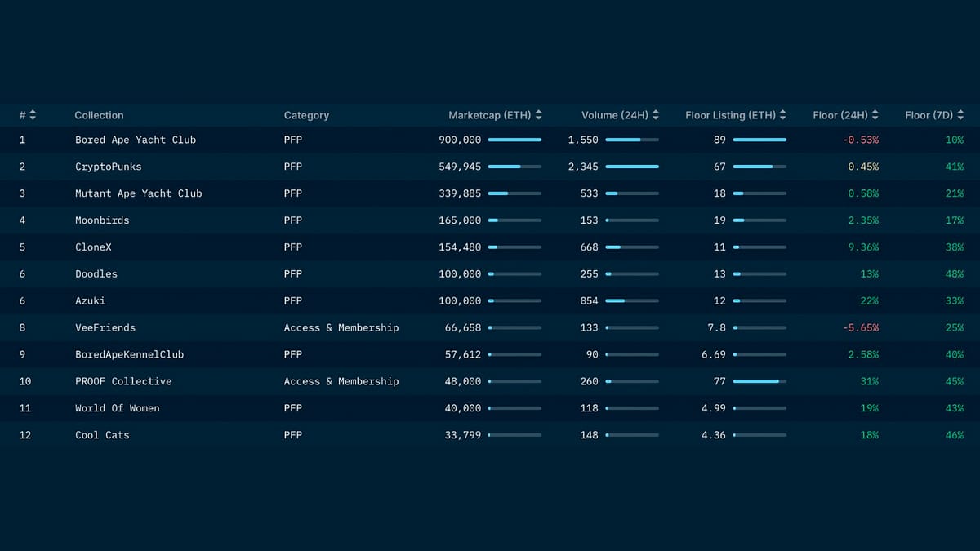Open VeeFriends collection row
This screenshot has width=980, height=551.
[x=490, y=327]
